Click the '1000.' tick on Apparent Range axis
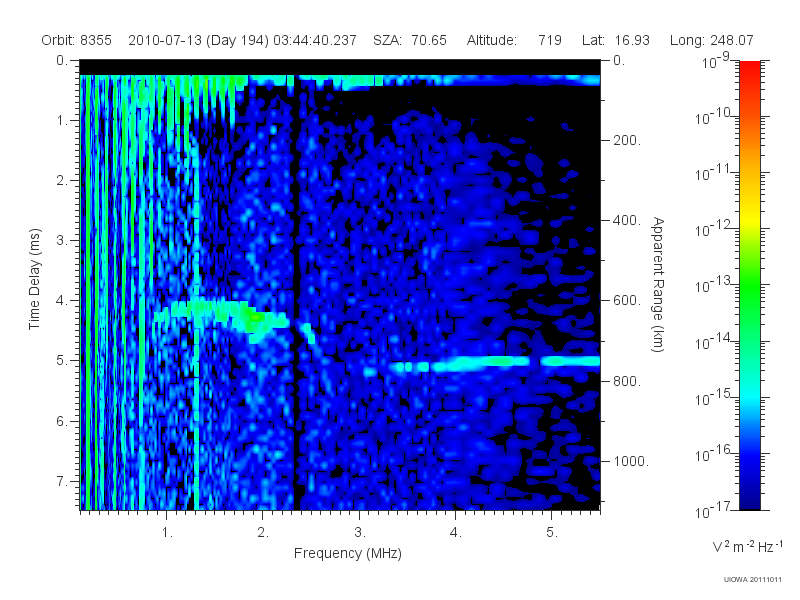The width and height of the screenshot is (800, 600). (631, 461)
